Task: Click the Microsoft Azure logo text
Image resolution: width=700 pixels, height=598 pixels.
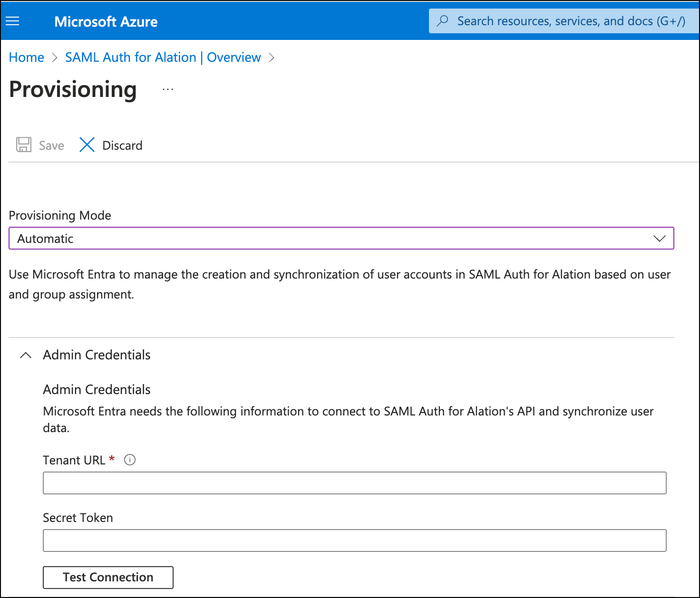Action: pos(106,21)
